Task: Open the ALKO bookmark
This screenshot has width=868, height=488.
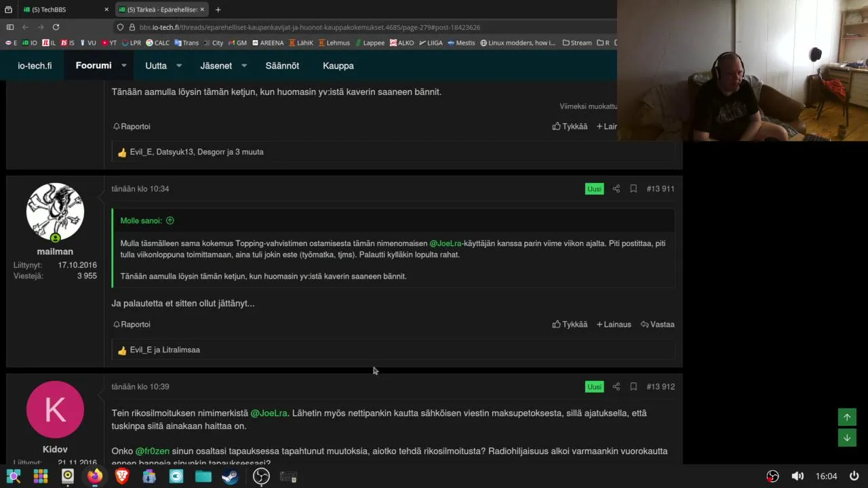Action: (x=401, y=43)
